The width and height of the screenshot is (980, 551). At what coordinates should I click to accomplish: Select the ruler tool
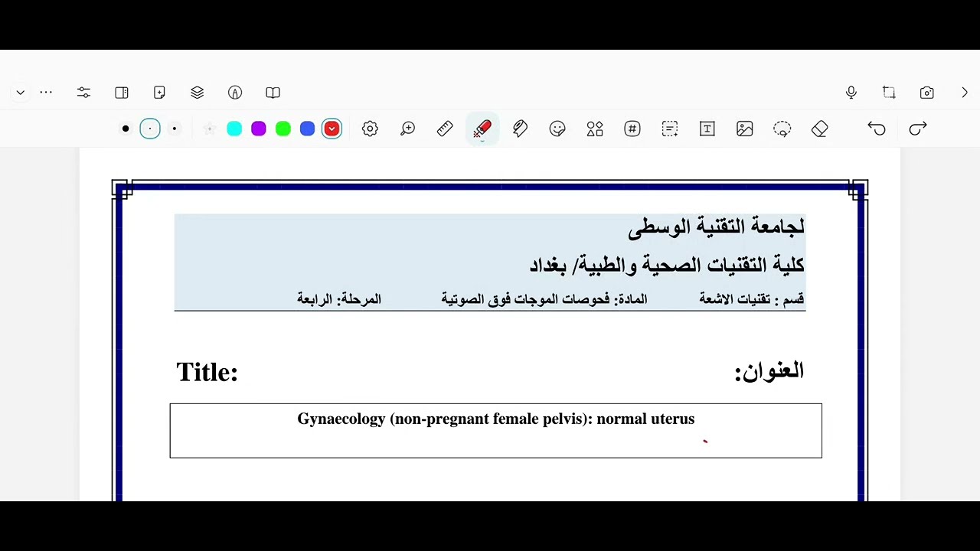pyautogui.click(x=445, y=129)
